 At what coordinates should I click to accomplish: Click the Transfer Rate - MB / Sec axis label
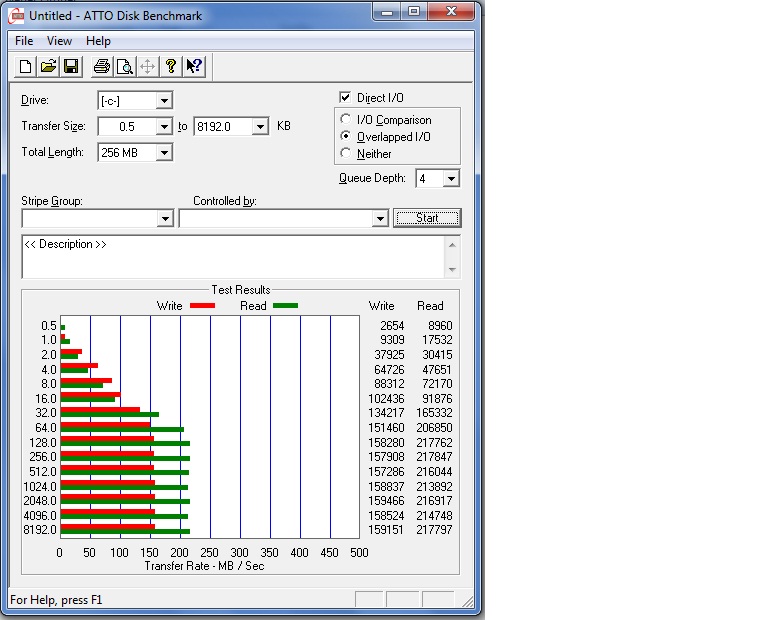(204, 566)
